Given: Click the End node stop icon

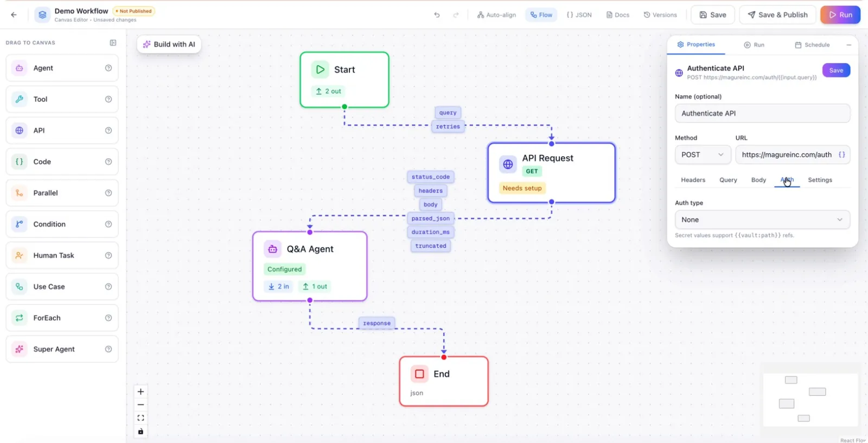Looking at the screenshot, I should coord(419,374).
